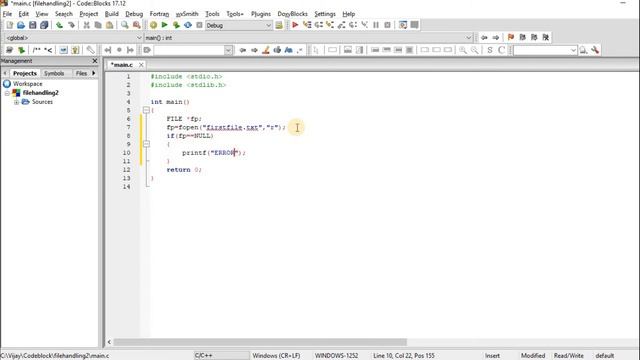Open Find with magnifier icon

click(x=124, y=25)
